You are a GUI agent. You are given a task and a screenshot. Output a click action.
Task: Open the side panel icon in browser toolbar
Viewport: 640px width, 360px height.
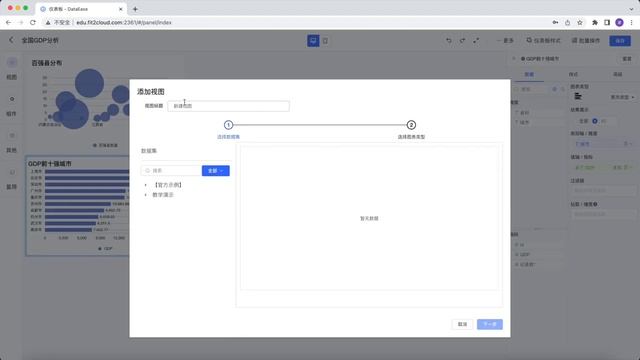click(x=607, y=22)
